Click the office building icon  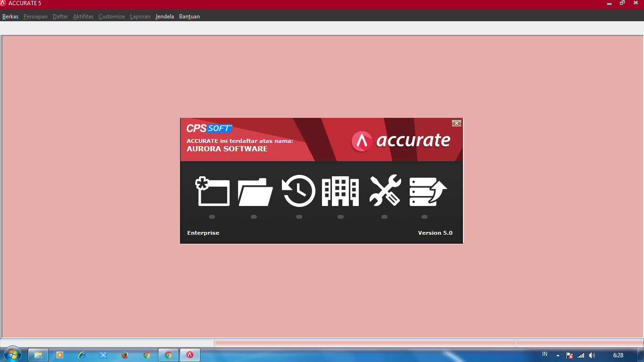tap(340, 191)
